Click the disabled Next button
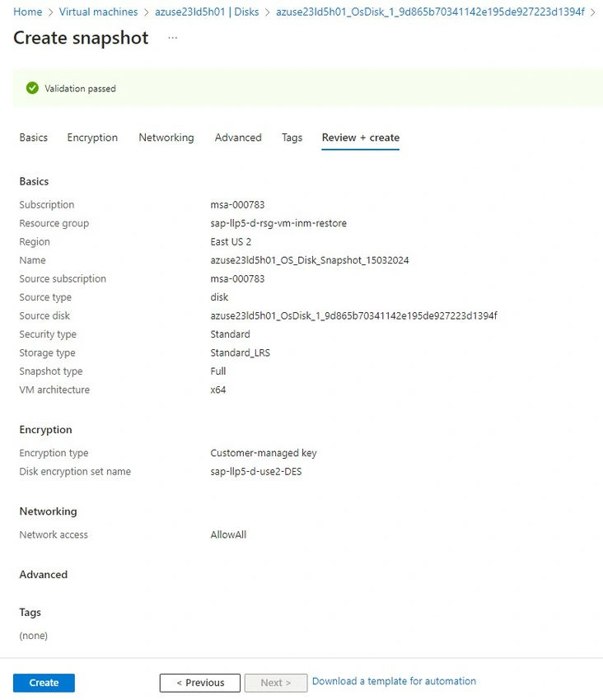Image resolution: width=603 pixels, height=700 pixels. click(276, 683)
